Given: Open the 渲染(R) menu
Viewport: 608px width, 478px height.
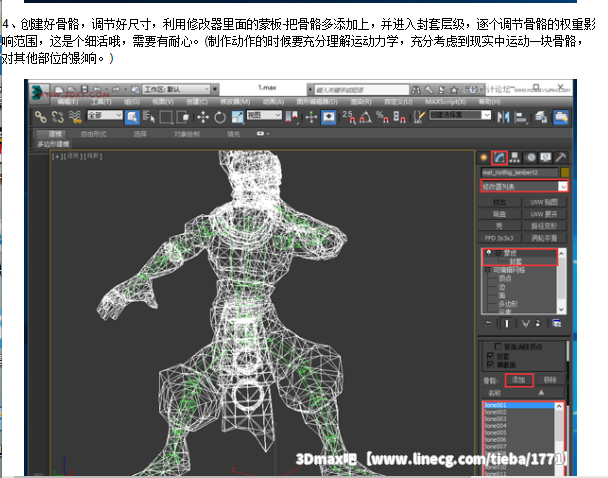Looking at the screenshot, I should click(x=361, y=102).
